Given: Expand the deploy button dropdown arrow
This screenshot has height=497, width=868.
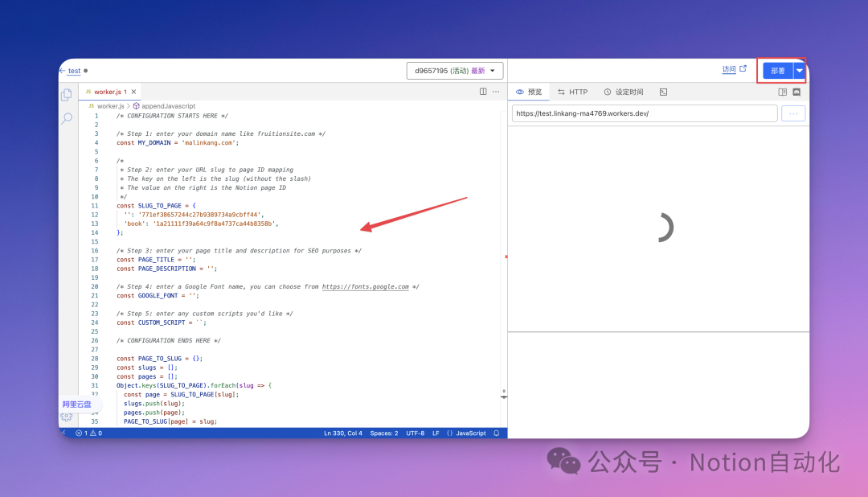Looking at the screenshot, I should pyautogui.click(x=800, y=71).
